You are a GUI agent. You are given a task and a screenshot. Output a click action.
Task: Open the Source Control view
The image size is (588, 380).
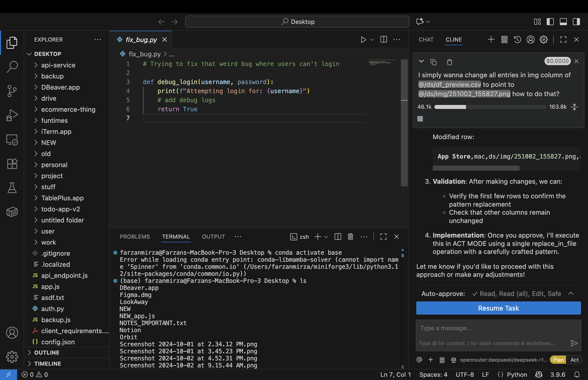[12, 91]
